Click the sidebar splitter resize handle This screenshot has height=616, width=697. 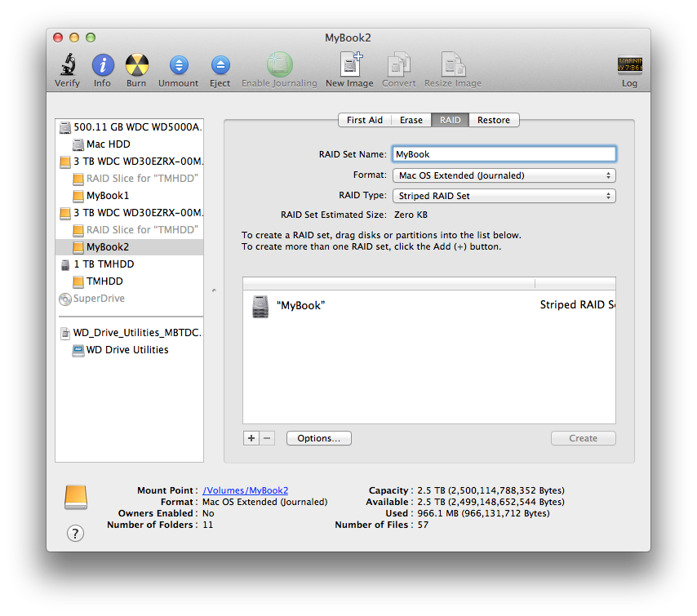214,290
